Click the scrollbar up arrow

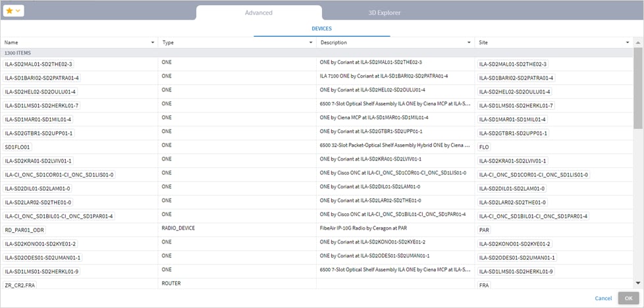point(638,43)
